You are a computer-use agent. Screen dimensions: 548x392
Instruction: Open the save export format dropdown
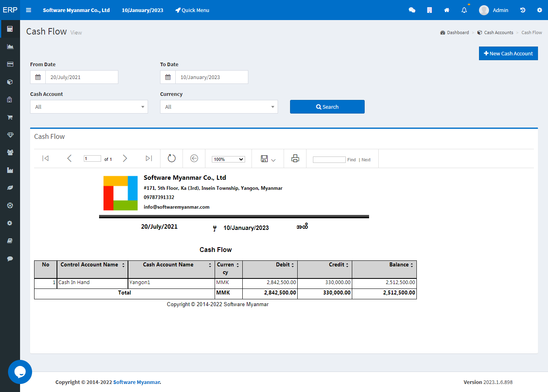coord(268,159)
